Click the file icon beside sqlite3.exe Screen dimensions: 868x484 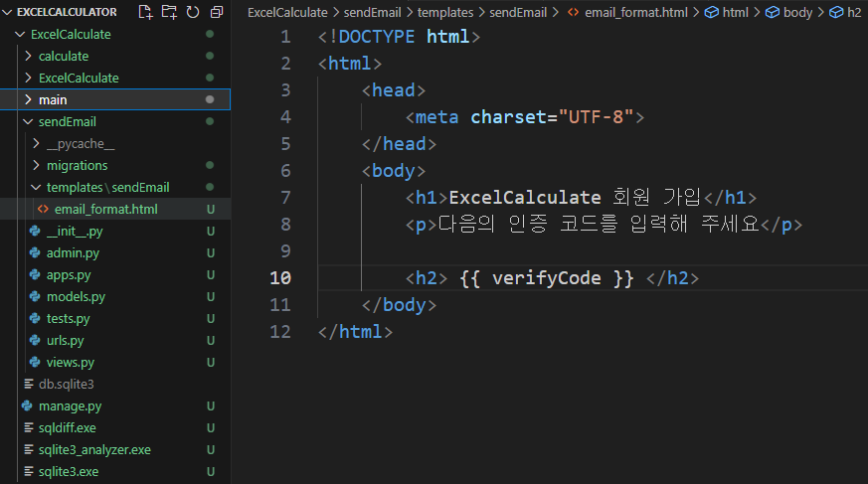[29, 471]
